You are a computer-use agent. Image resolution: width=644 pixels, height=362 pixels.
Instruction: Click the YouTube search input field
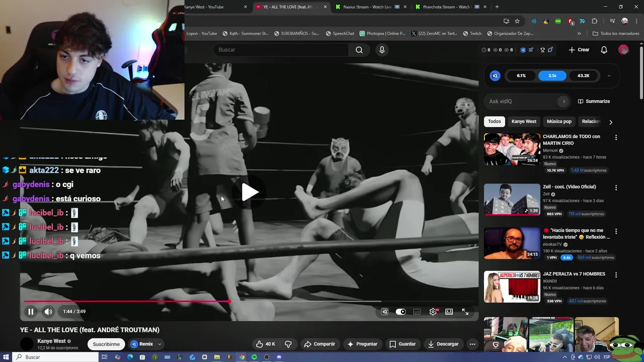coord(281,50)
